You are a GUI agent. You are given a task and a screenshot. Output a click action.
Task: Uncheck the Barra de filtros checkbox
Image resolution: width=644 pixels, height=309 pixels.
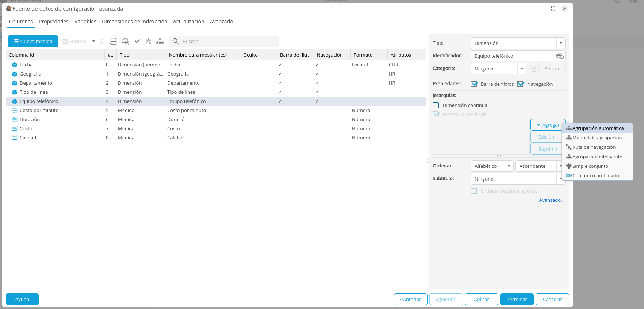[474, 84]
